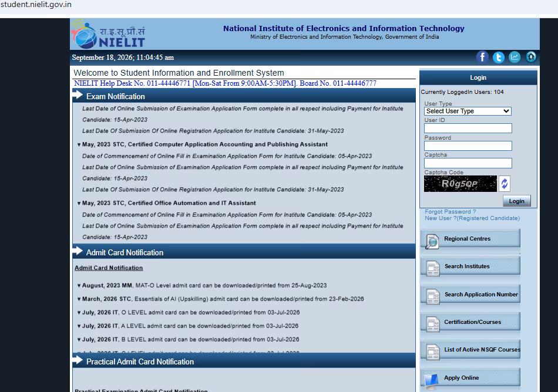
Task: Refresh the captcha code image
Action: pos(505,184)
